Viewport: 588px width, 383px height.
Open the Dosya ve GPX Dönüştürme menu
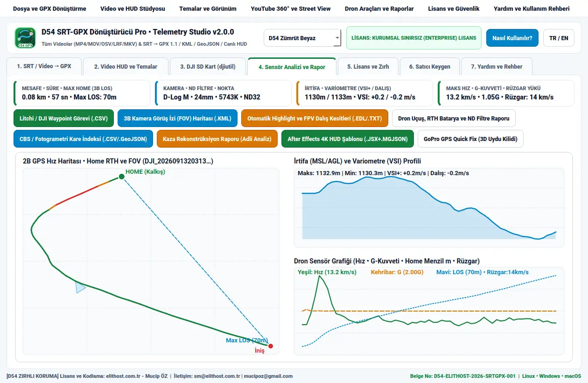(49, 9)
